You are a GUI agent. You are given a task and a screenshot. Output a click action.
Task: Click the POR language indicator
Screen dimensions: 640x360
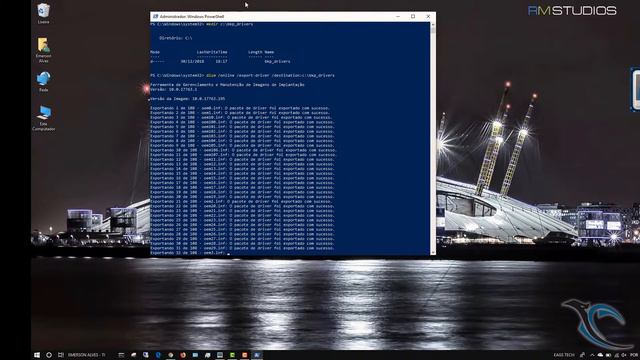coord(634,355)
